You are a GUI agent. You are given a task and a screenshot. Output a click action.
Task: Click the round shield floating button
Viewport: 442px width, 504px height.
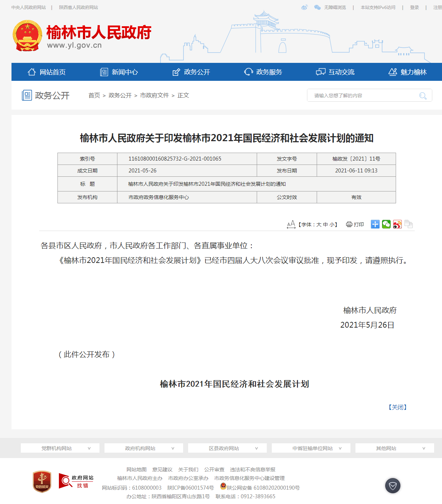pos(392,486)
